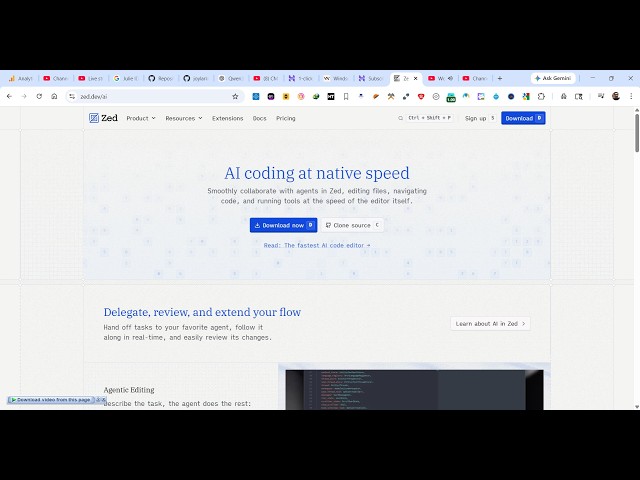Switch to the 1-click tab

tap(301, 78)
